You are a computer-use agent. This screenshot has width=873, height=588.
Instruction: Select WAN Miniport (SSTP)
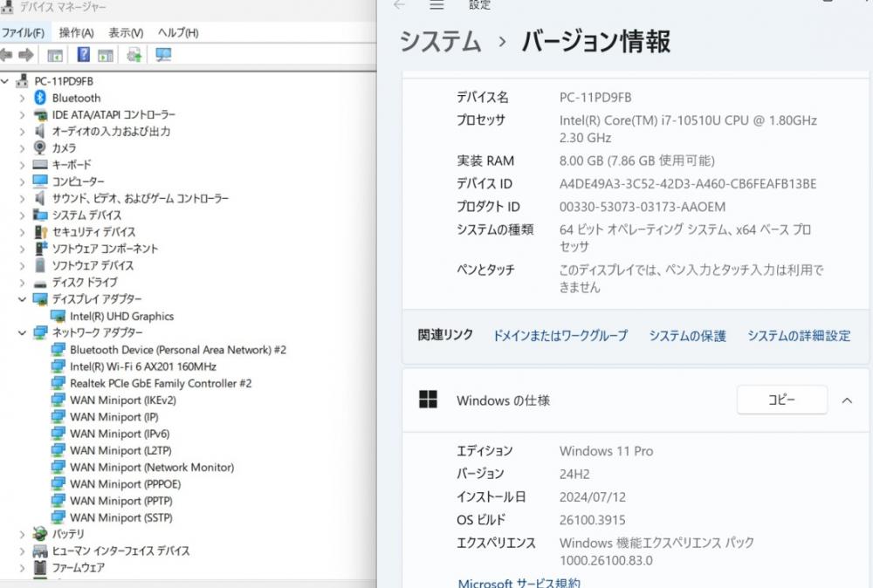(120, 516)
